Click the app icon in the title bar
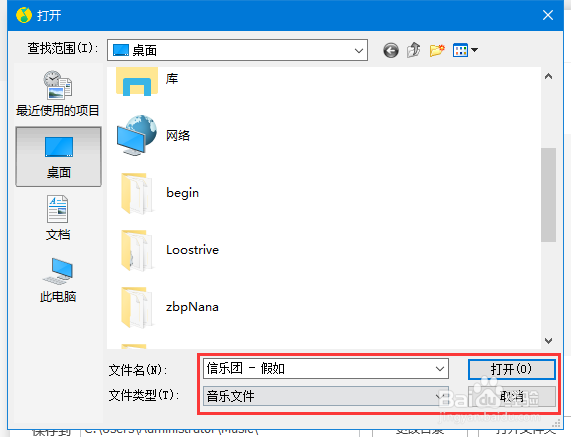Screen dimensions: 571x437 24,15
